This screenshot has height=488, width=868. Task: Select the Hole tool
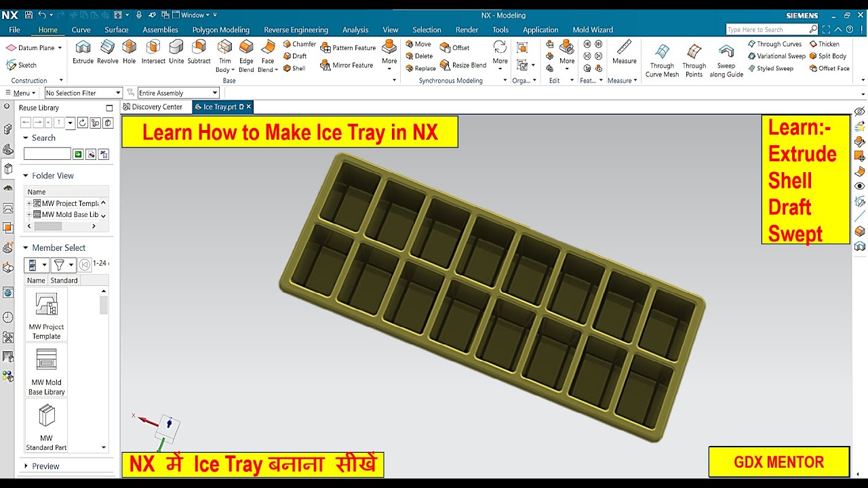(129, 52)
